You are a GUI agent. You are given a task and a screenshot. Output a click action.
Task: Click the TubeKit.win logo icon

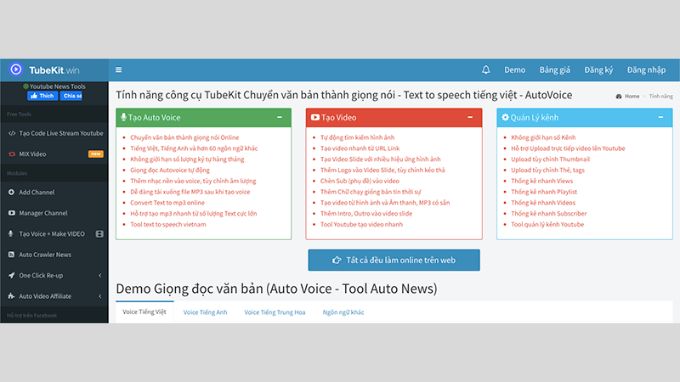pos(16,69)
